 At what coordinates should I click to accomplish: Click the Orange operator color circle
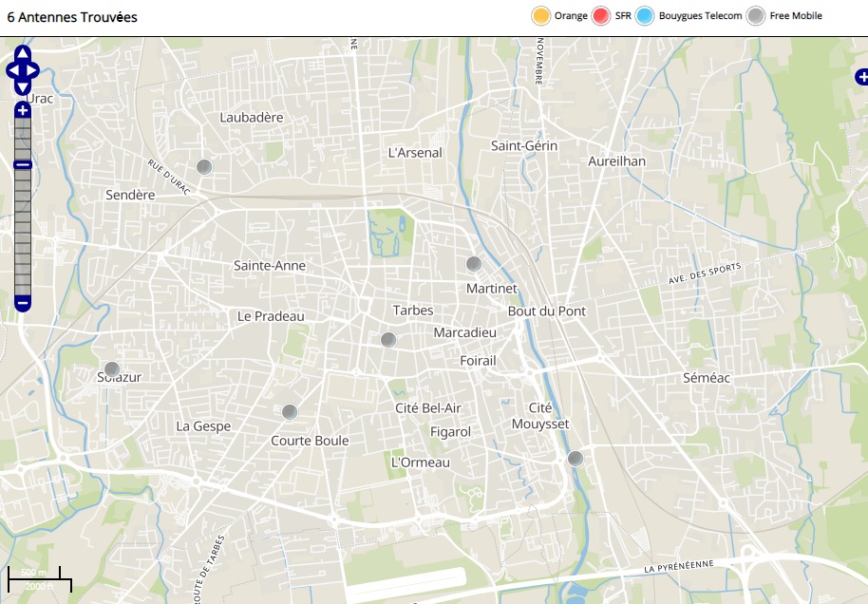point(541,16)
